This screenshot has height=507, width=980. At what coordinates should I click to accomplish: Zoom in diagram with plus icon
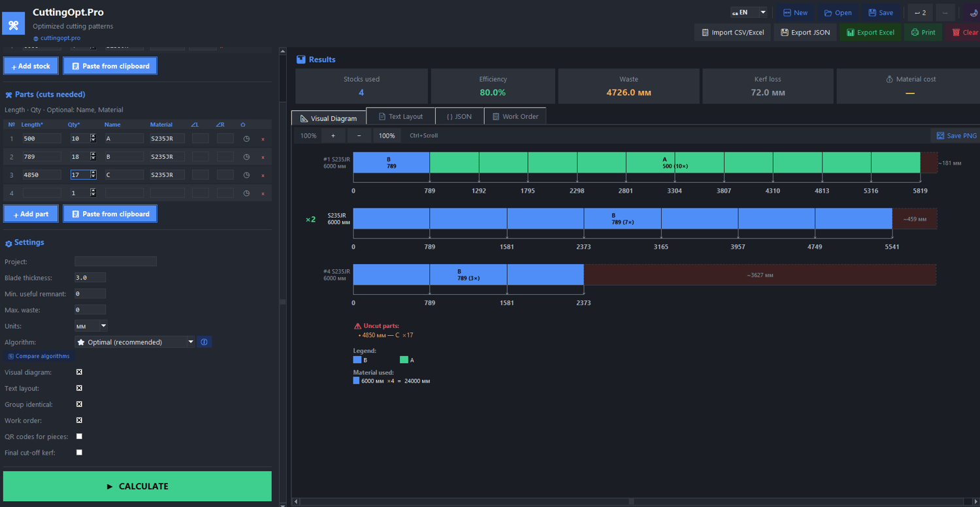pos(333,135)
